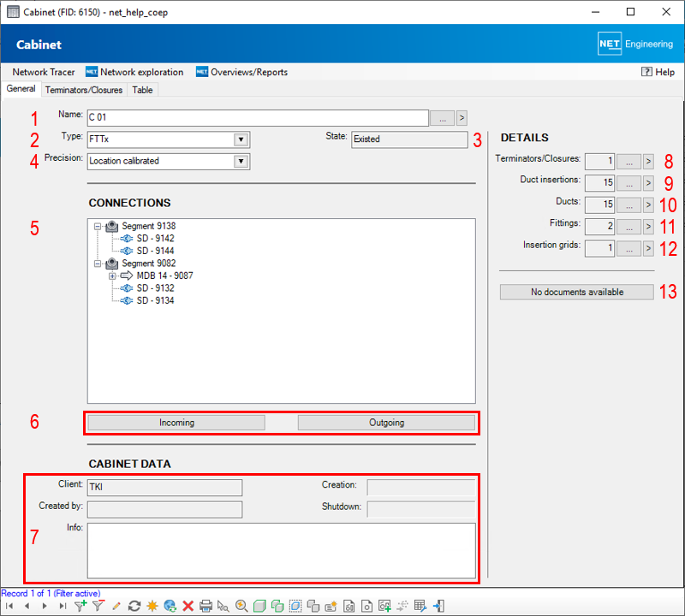Select the General tab
This screenshot has height=616, width=685.
(x=21, y=89)
